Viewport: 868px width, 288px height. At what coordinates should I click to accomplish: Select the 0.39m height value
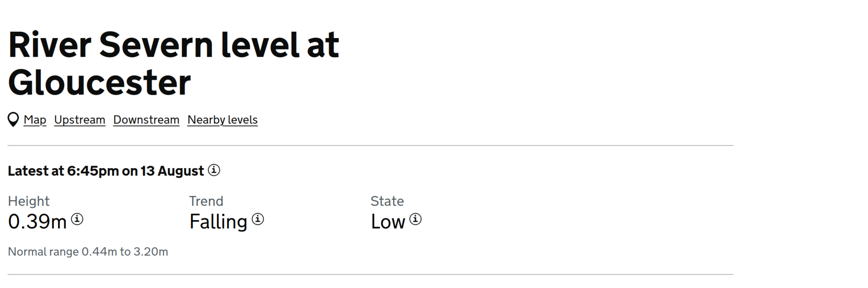tap(37, 222)
